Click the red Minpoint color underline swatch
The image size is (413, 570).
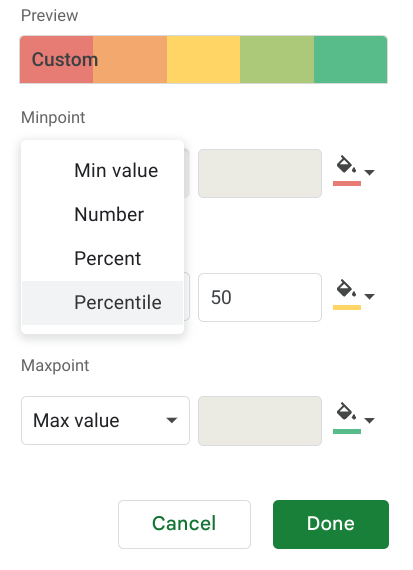[x=347, y=183]
